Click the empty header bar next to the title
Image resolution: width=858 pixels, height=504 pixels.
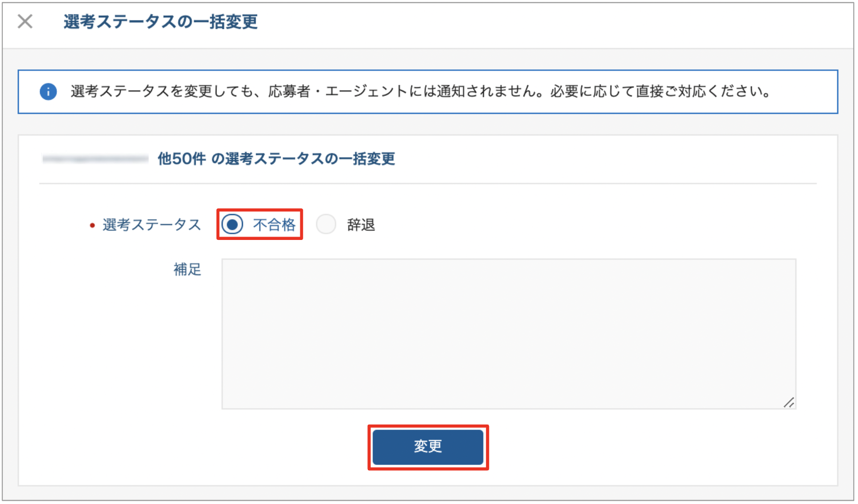tap(554, 24)
